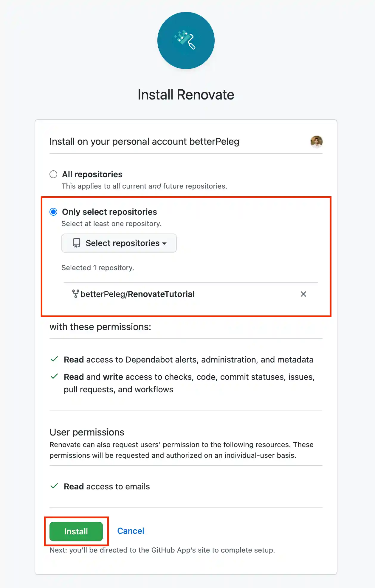Screen dimensions: 375x588
Task: Remove RenovateTutorial using the X icon
Action: coord(303,294)
